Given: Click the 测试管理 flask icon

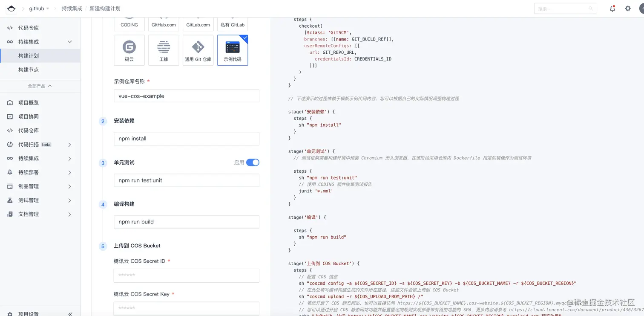Looking at the screenshot, I should (x=10, y=200).
